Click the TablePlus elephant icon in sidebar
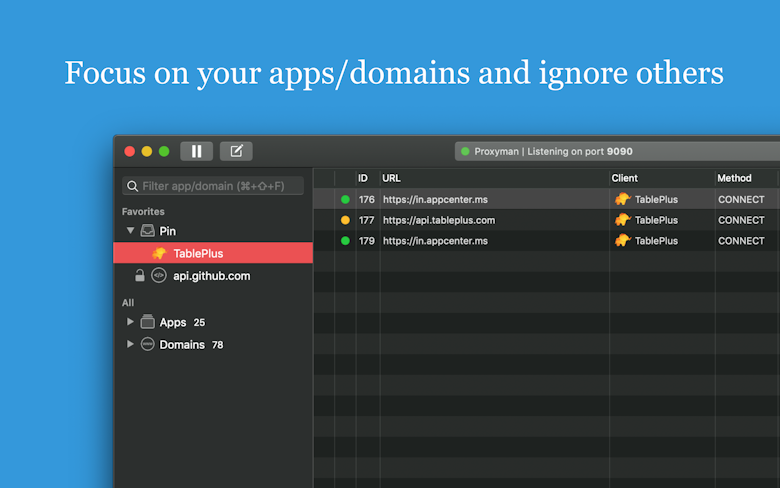The height and width of the screenshot is (488, 780). pyautogui.click(x=159, y=253)
